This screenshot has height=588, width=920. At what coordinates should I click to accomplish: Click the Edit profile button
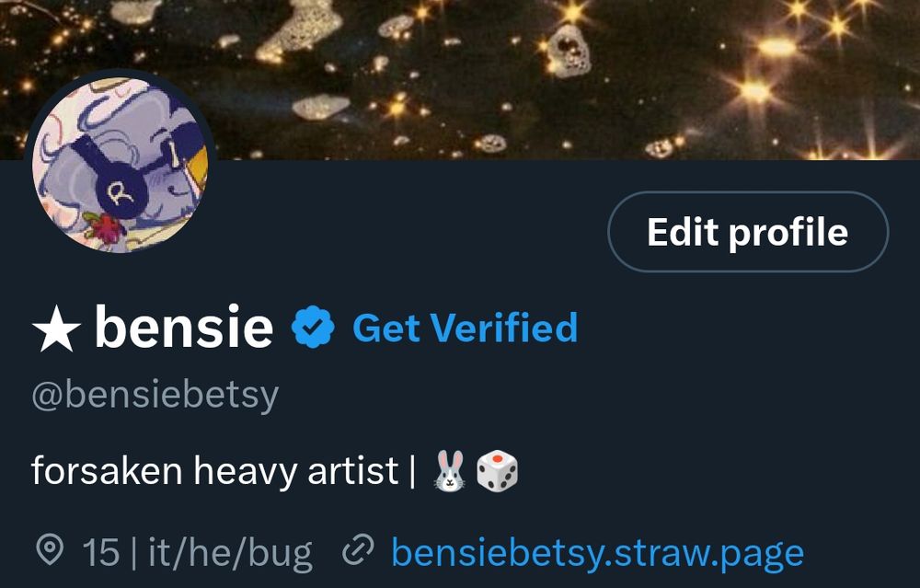747,232
